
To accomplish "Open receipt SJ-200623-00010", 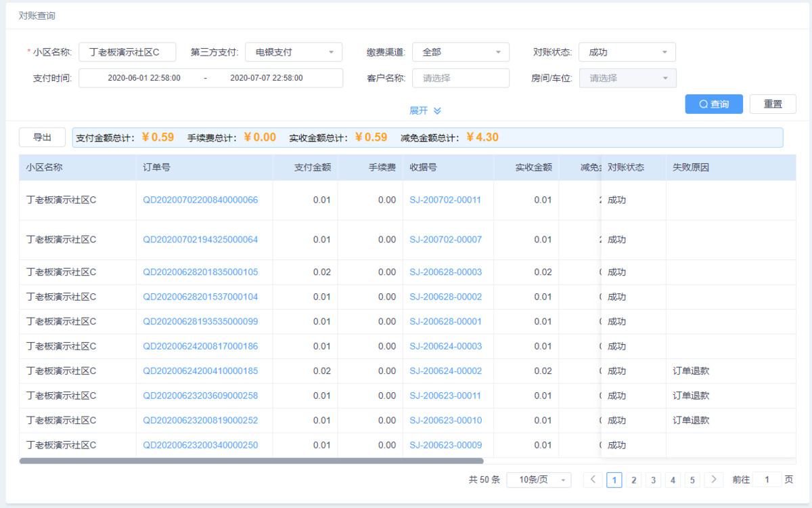I will pos(446,421).
